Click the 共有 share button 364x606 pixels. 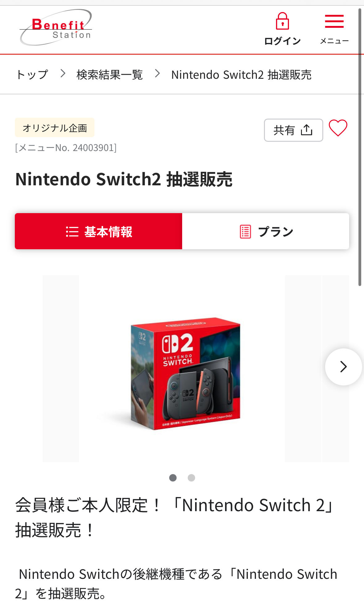tap(294, 130)
